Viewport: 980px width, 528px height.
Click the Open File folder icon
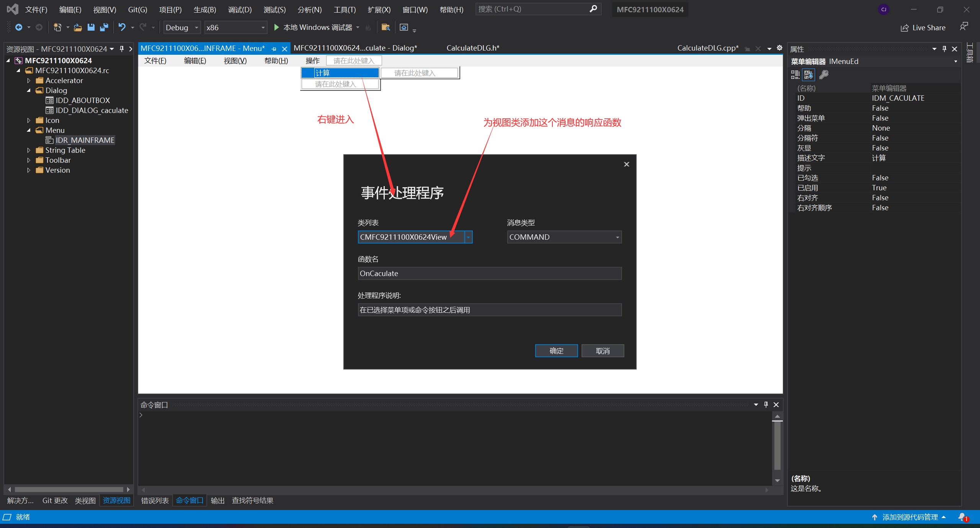click(78, 27)
